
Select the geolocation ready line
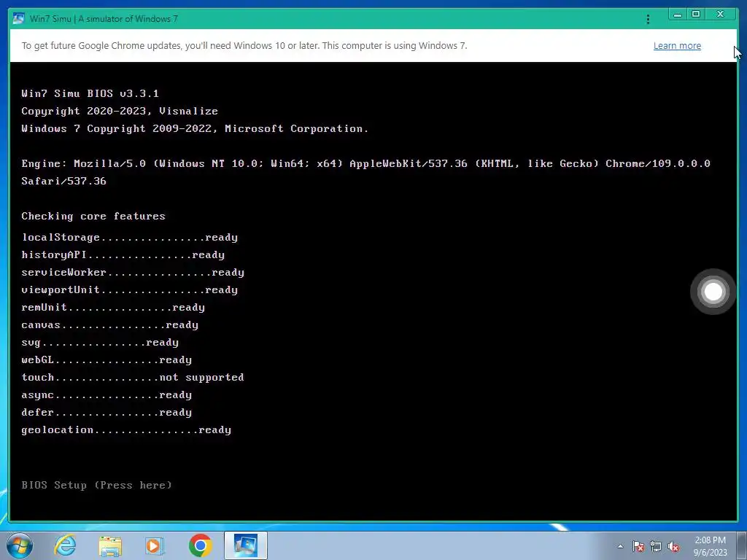(x=126, y=430)
